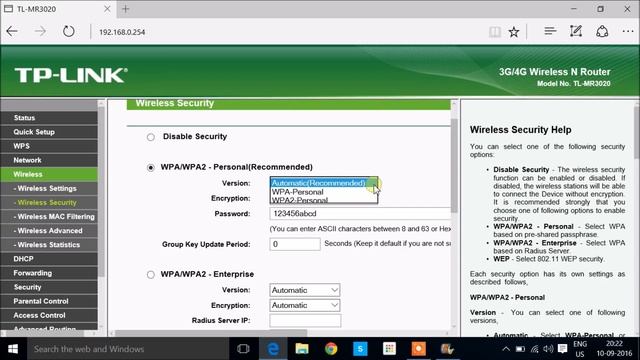Click the Password field 123456abcd
This screenshot has height=360, width=640.
pyautogui.click(x=360, y=213)
